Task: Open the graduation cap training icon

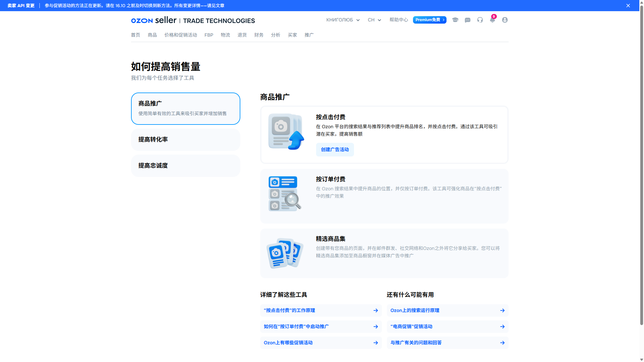Action: (x=455, y=20)
